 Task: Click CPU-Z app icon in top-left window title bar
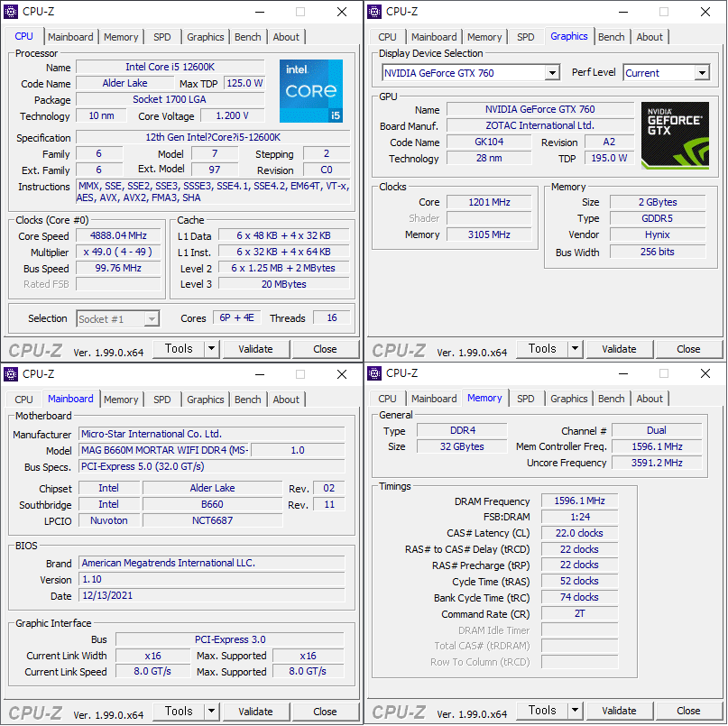pos(11,12)
